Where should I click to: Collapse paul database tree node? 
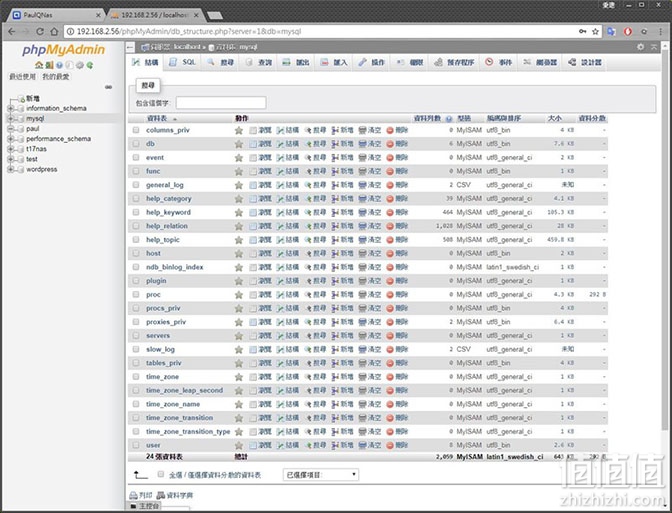pos(10,129)
